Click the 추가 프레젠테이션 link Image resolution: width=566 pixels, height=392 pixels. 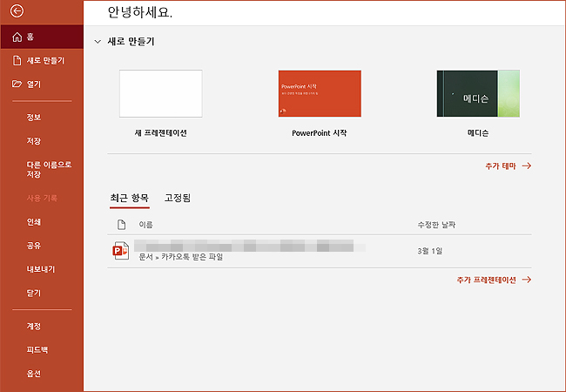[x=495, y=280]
